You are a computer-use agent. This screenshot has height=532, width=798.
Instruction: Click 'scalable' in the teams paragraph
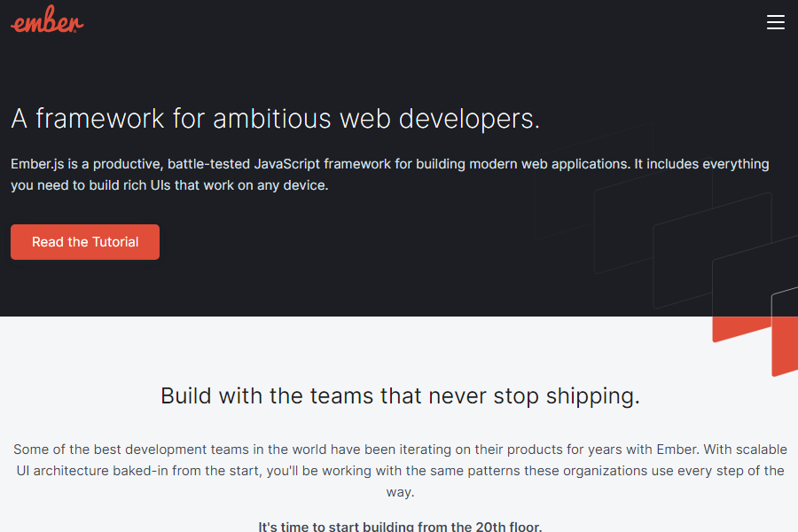coord(760,450)
